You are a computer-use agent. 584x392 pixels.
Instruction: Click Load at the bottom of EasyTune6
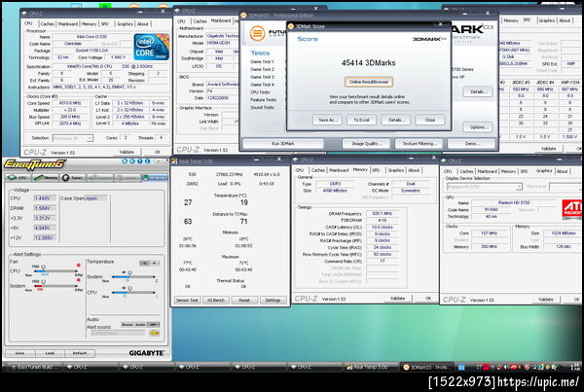[50, 353]
